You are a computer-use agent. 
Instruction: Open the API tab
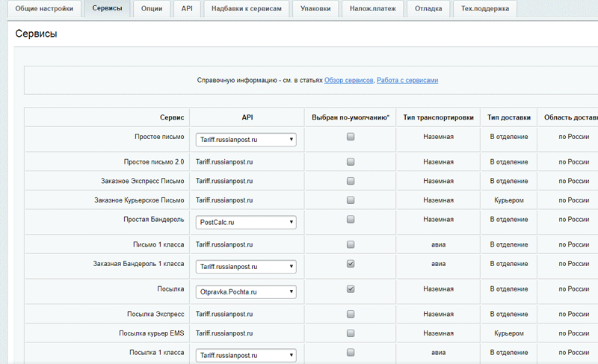click(x=187, y=9)
